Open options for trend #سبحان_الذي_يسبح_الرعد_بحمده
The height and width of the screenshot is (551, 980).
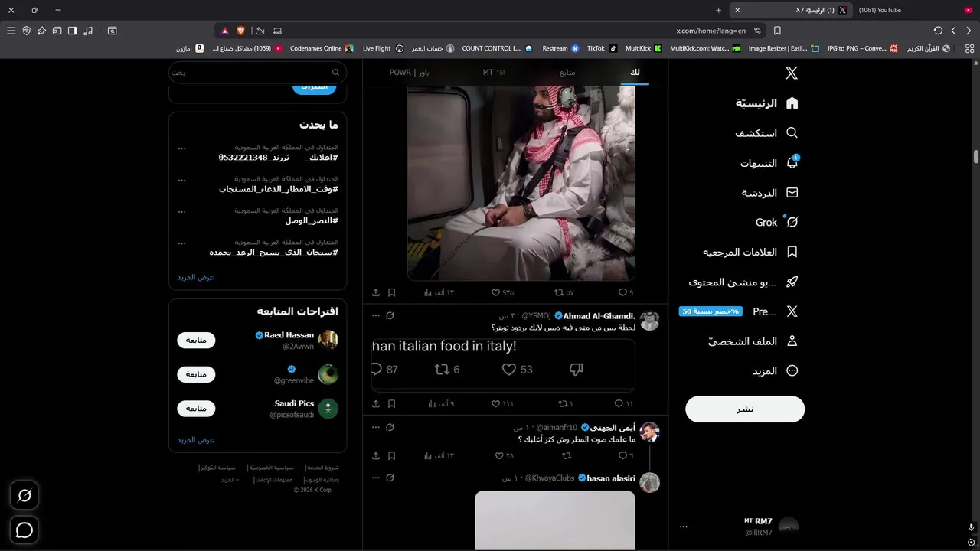point(181,243)
